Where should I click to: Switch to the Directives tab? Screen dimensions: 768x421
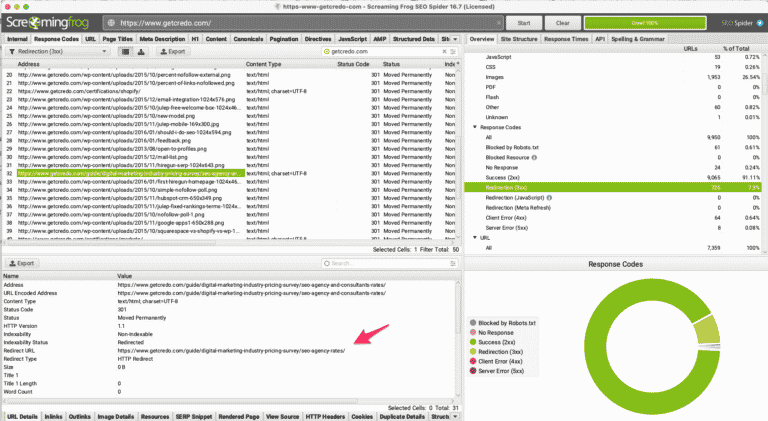click(x=318, y=39)
